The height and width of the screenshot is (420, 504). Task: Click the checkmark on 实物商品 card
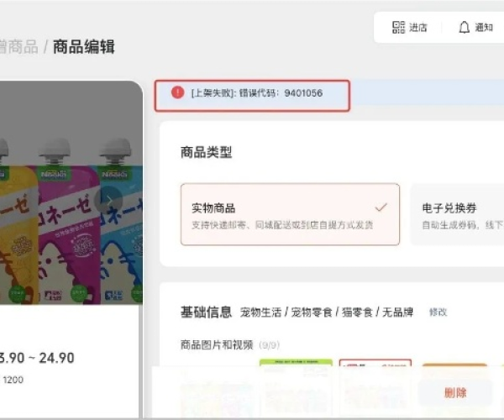(x=381, y=207)
